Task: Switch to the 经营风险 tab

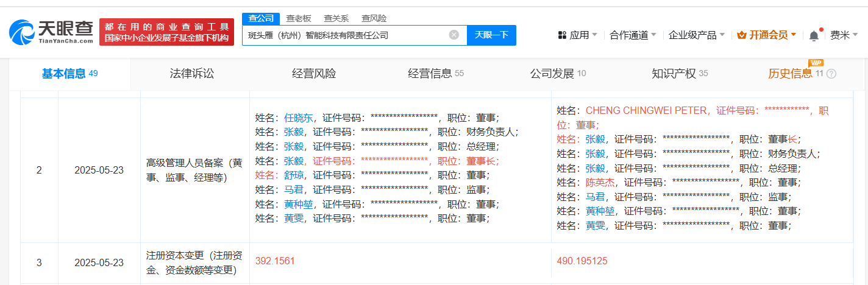Action: pos(314,74)
